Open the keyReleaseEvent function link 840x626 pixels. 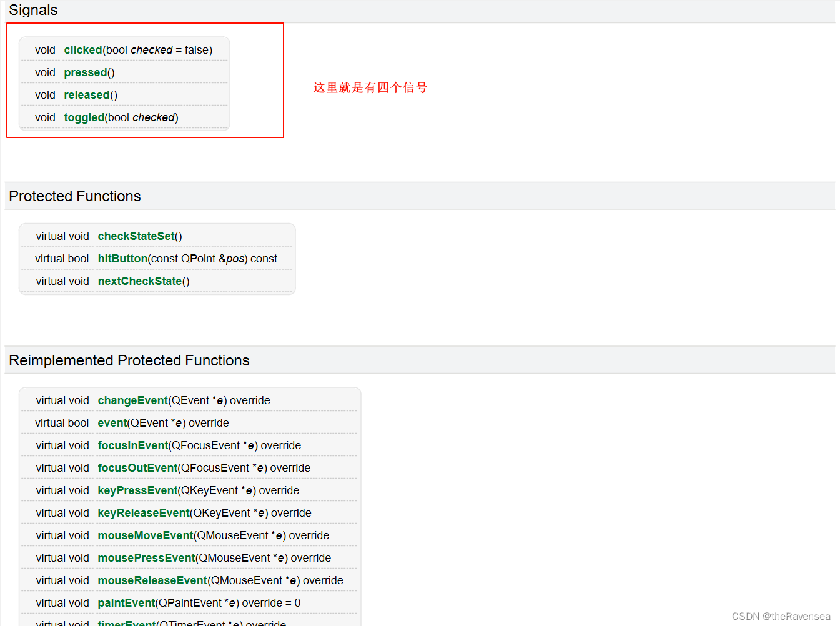tap(144, 513)
